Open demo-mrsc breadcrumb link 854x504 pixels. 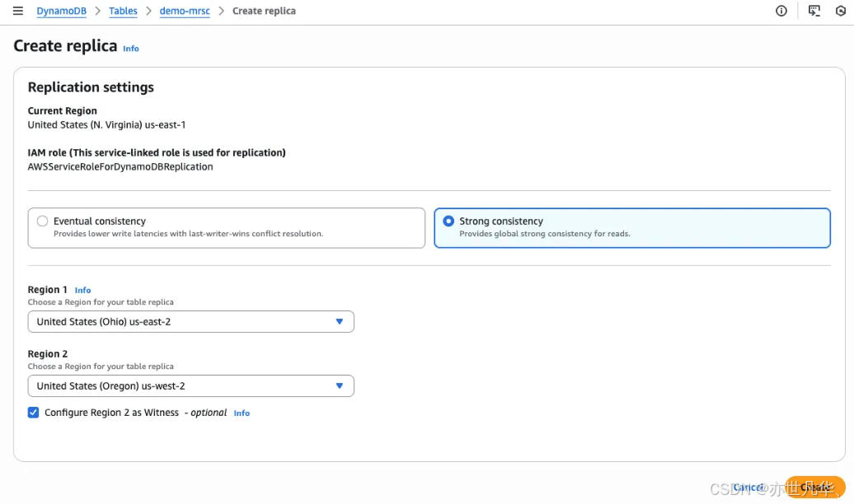(185, 11)
